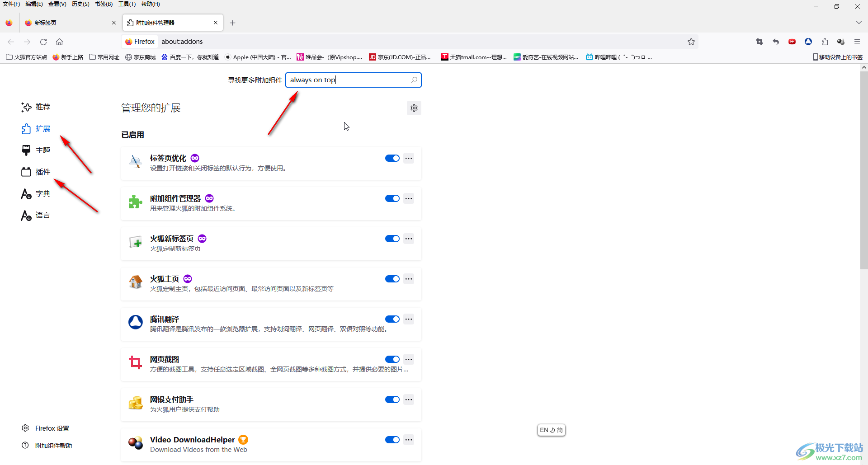Click the Video DownloadHelper orange badge
Image resolution: width=868 pixels, height=465 pixels.
243,440
